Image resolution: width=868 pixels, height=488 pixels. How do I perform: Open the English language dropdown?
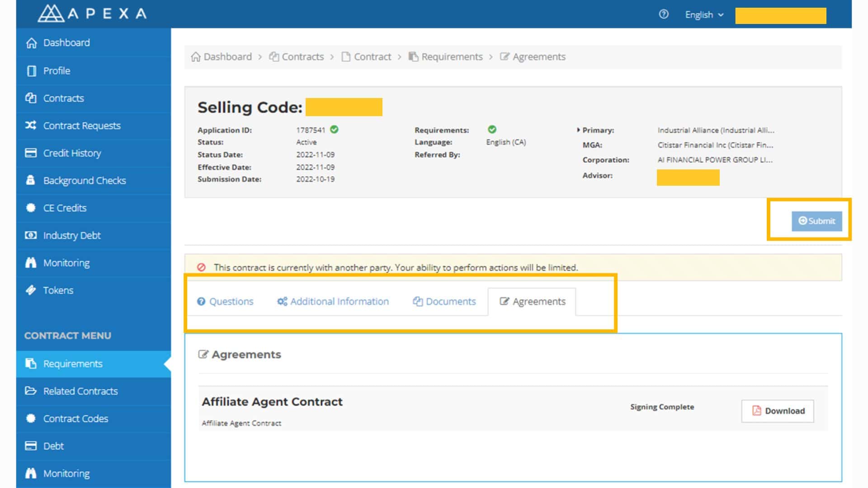pyautogui.click(x=704, y=15)
